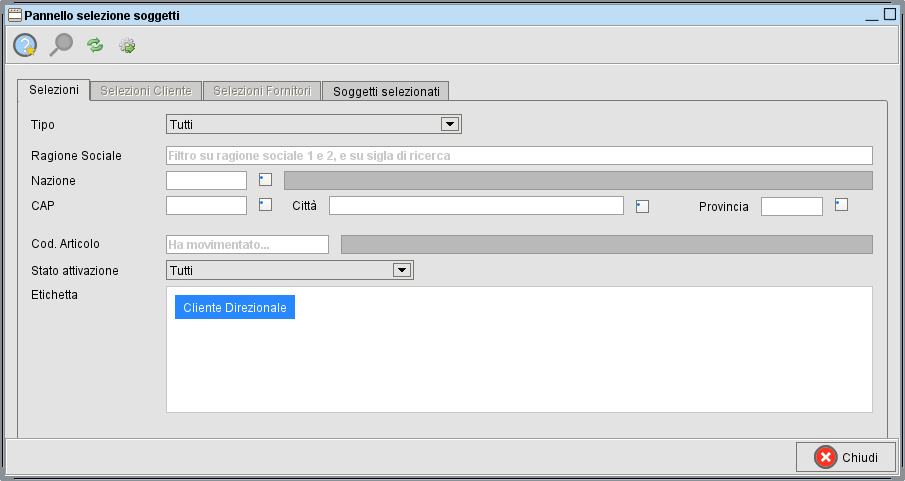
Task: Click the Chiudi button
Action: coord(846,457)
